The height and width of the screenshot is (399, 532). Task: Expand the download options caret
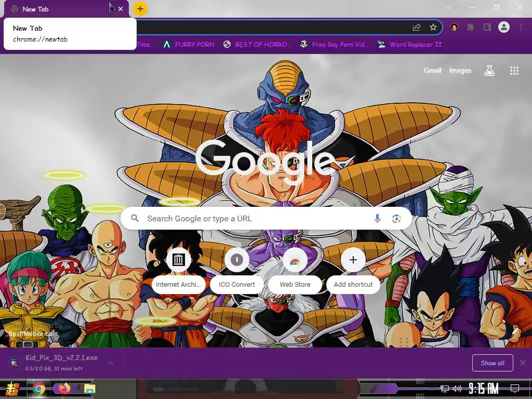coord(111,363)
